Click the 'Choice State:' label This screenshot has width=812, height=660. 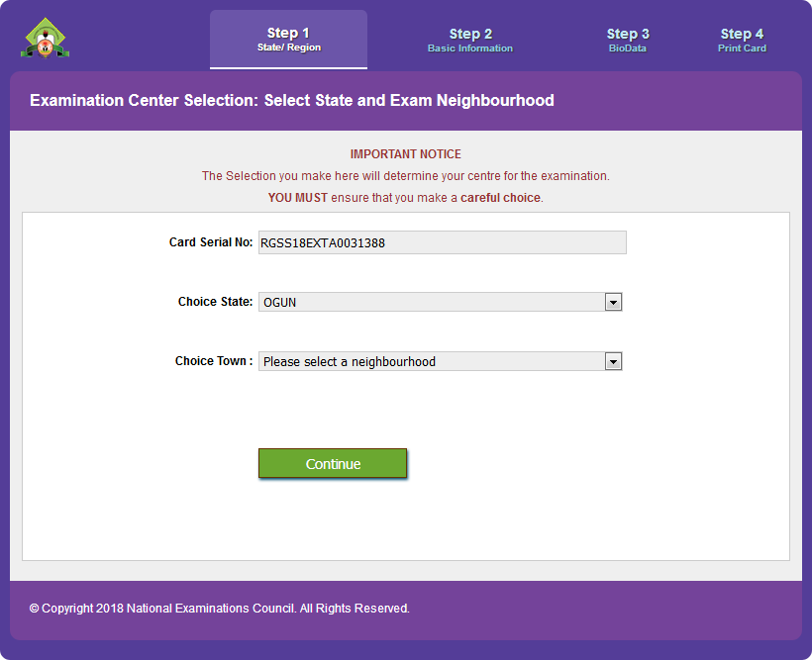pos(215,302)
